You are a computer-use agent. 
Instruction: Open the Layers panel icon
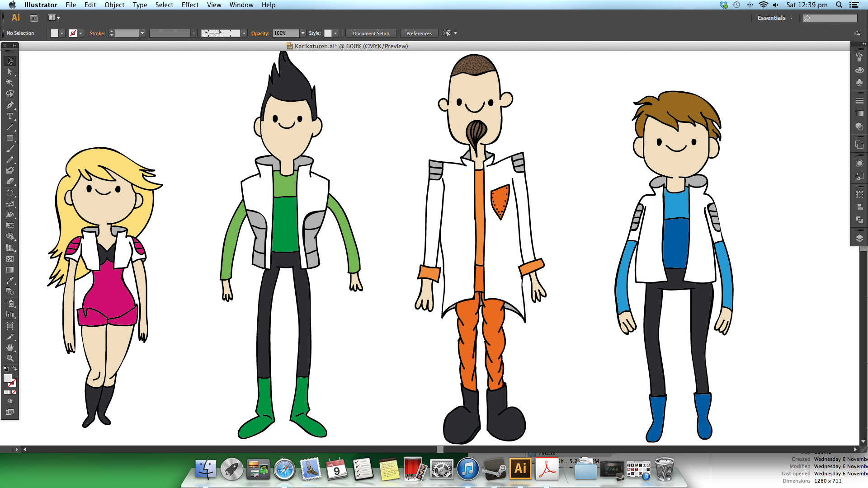pyautogui.click(x=859, y=239)
